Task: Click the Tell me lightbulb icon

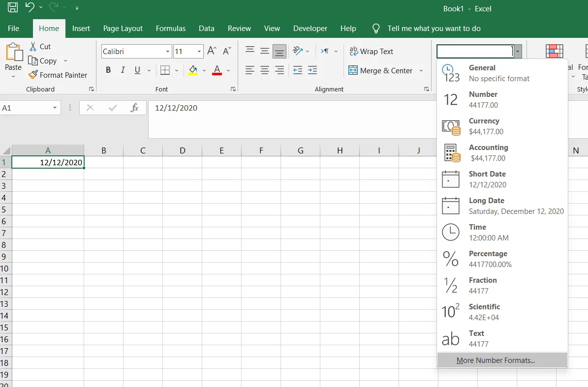Action: click(376, 29)
